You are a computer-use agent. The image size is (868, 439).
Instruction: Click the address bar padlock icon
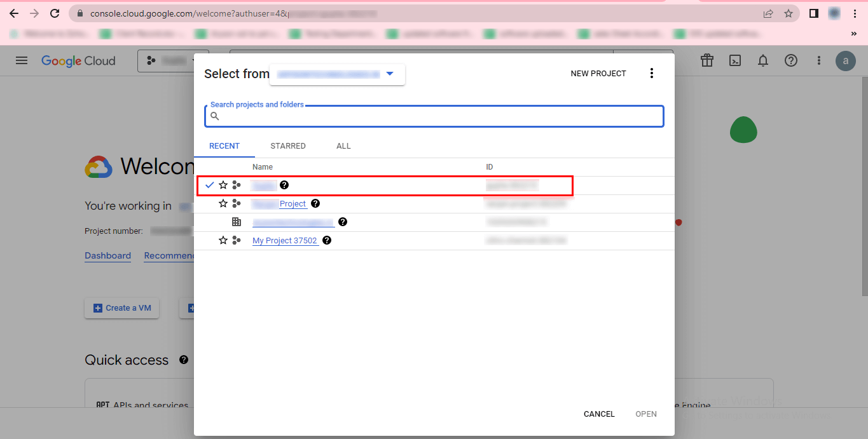tap(80, 13)
